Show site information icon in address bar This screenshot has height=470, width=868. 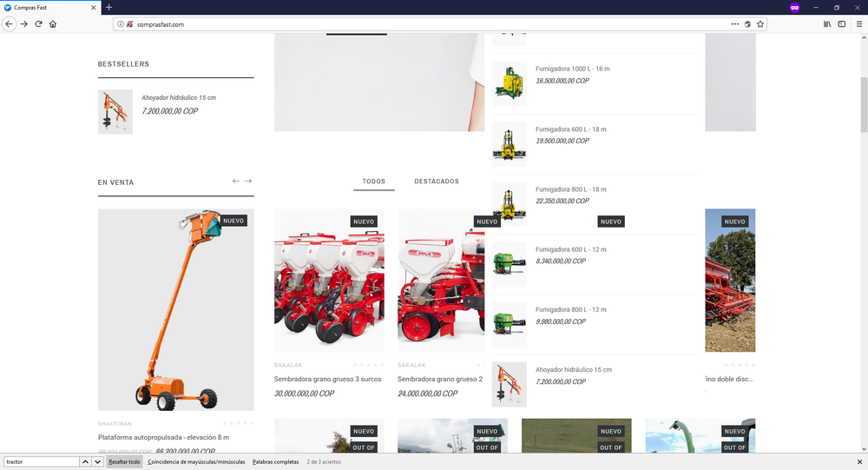pyautogui.click(x=120, y=23)
